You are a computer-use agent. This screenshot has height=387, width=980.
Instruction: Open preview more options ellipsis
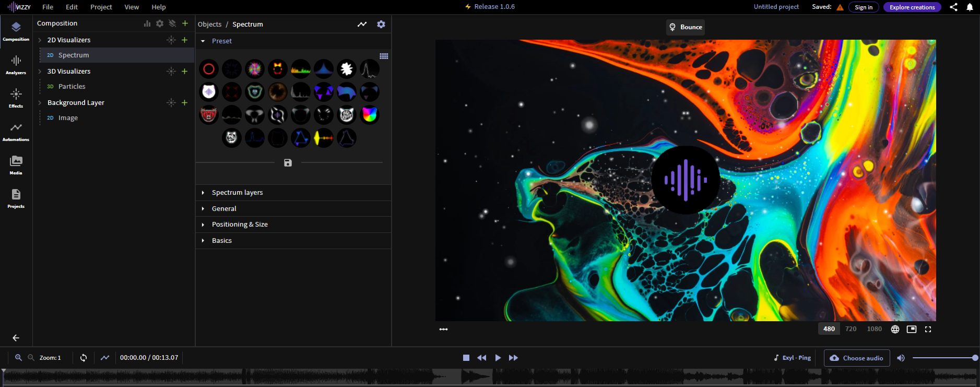pos(443,330)
